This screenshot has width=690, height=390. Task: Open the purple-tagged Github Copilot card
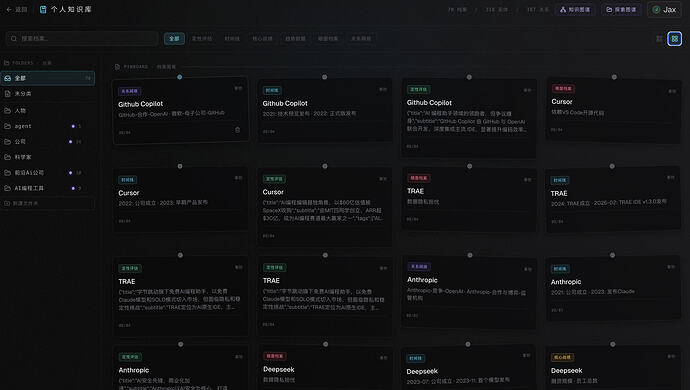(x=180, y=111)
